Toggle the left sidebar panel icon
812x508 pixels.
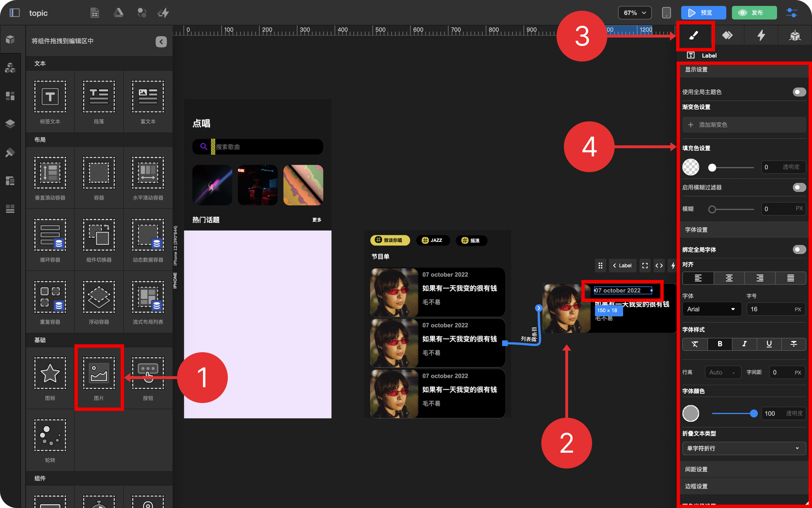[x=14, y=13]
